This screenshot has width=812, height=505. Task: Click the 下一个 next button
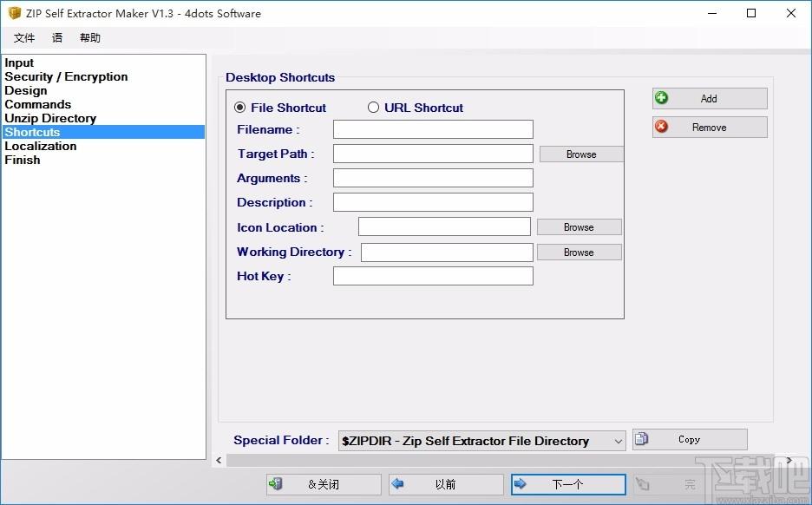568,484
